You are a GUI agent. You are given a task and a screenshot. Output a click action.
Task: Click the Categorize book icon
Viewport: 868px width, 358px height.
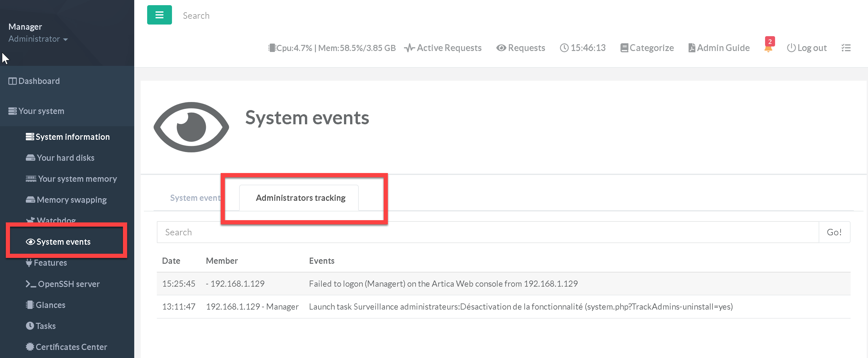pos(624,48)
